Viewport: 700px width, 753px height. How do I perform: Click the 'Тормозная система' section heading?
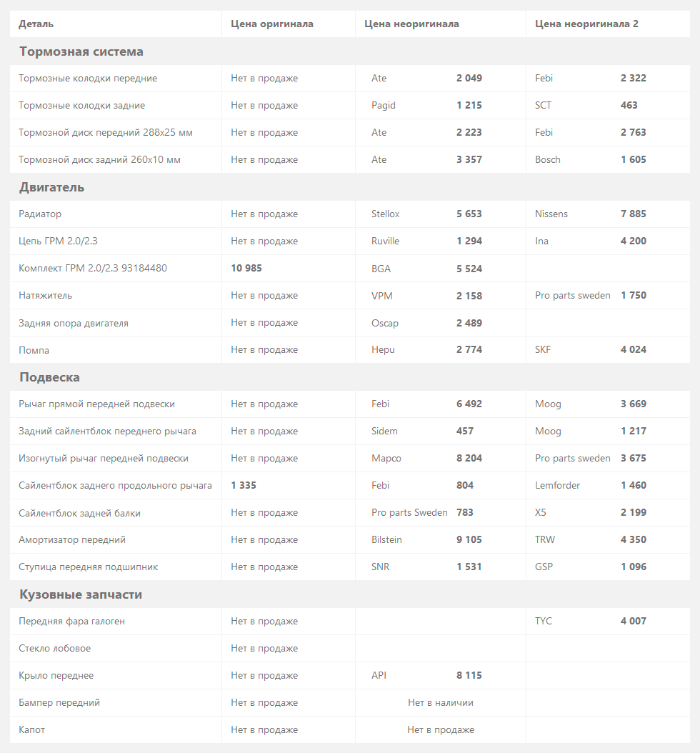tap(81, 51)
